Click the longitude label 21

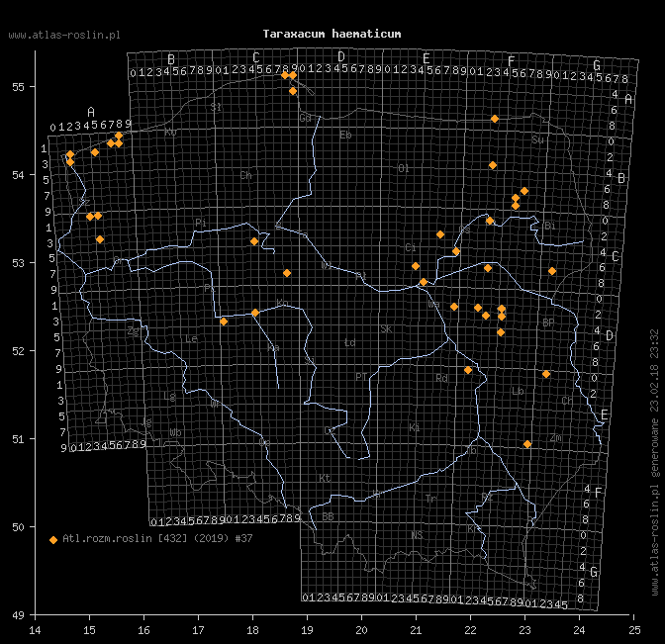click(416, 630)
